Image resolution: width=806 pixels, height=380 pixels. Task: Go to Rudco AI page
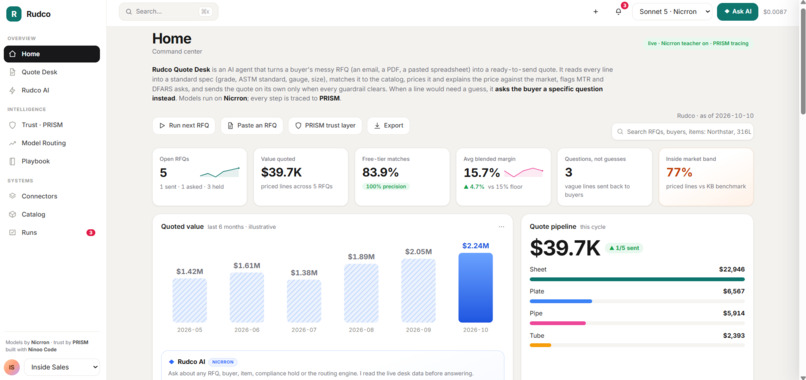(52, 90)
